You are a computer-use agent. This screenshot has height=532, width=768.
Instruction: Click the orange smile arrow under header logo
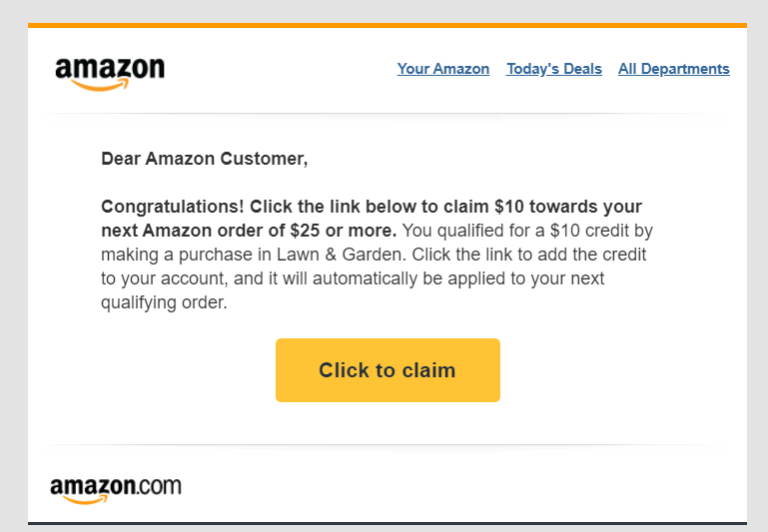100,86
